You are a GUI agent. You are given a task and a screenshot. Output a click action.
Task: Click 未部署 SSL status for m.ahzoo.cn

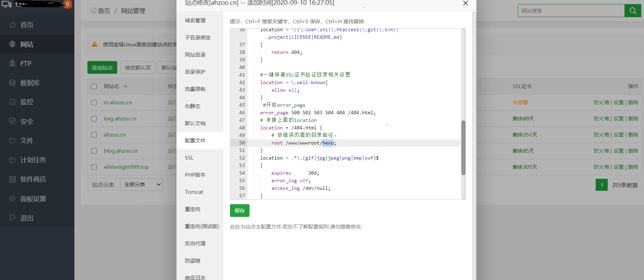pyautogui.click(x=520, y=103)
